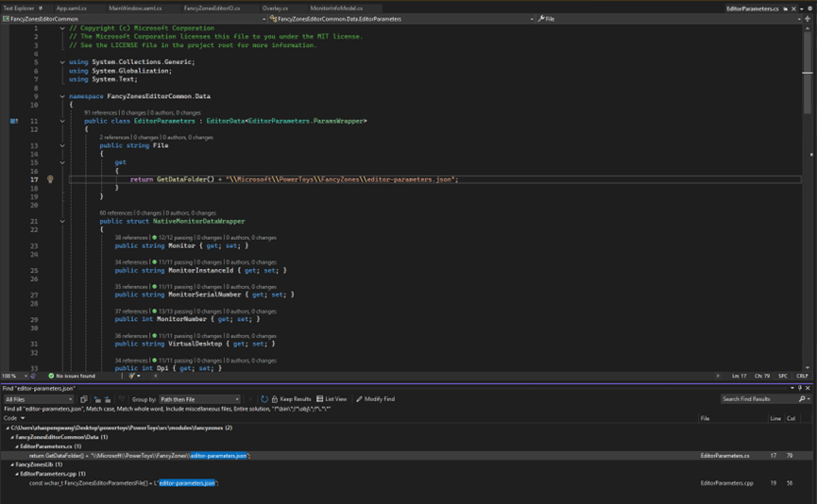Collapse the FancyZonesLib tree node
This screenshot has width=817, height=504.
pos(10,464)
